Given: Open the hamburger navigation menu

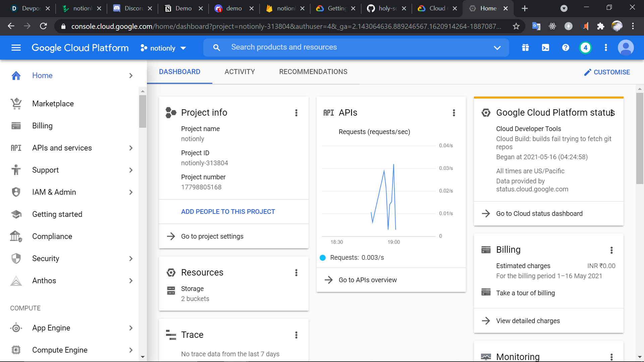Looking at the screenshot, I should [x=16, y=48].
